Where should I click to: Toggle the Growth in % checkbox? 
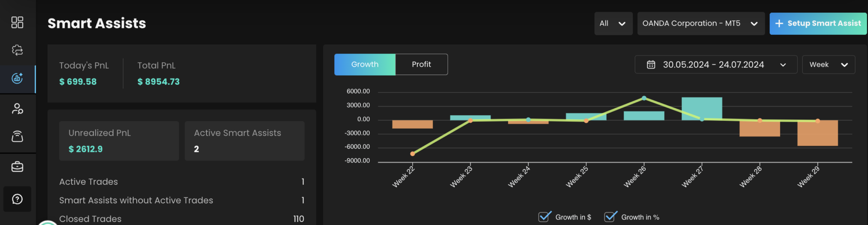click(x=610, y=217)
